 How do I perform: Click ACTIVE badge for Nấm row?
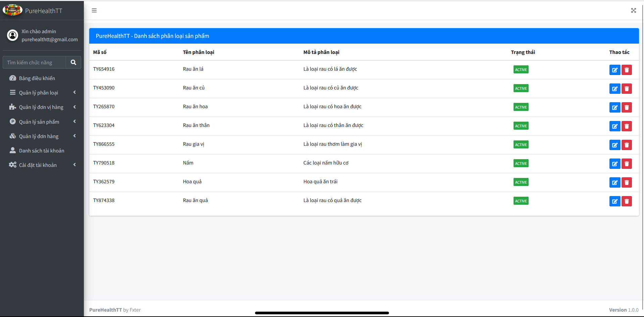[521, 164]
